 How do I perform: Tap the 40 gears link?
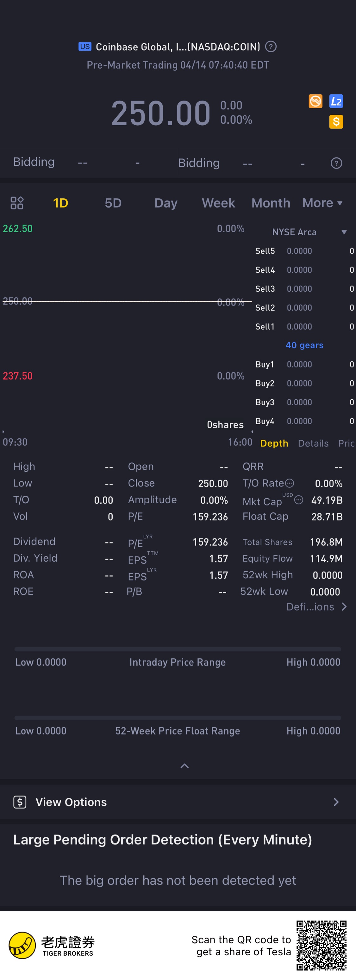(304, 345)
